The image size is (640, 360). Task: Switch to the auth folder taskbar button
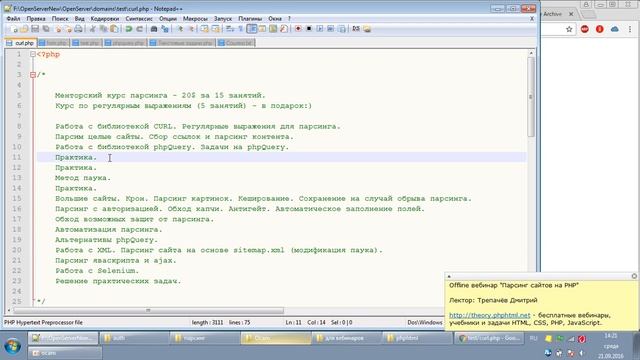(x=134, y=338)
